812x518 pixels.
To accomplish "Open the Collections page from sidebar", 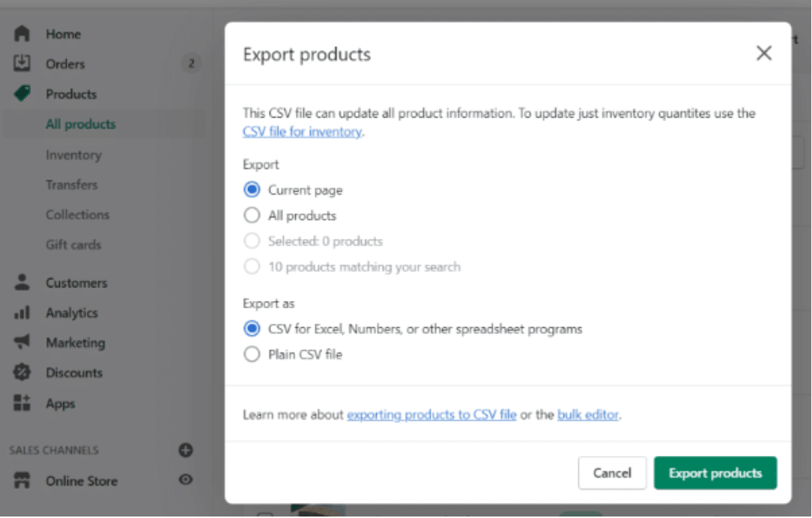I will (77, 215).
